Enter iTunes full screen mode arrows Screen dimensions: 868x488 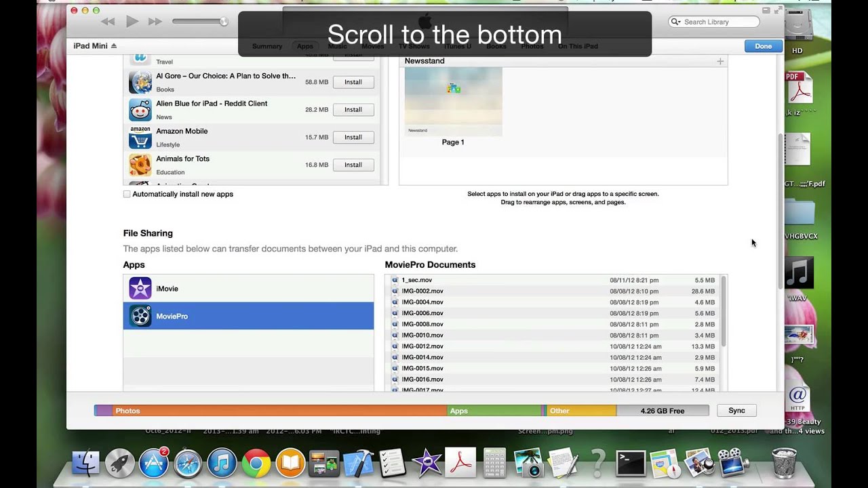[x=777, y=10]
